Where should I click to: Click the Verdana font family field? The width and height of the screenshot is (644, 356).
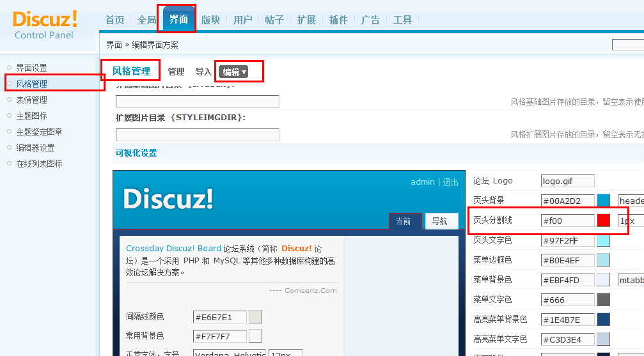click(230, 353)
